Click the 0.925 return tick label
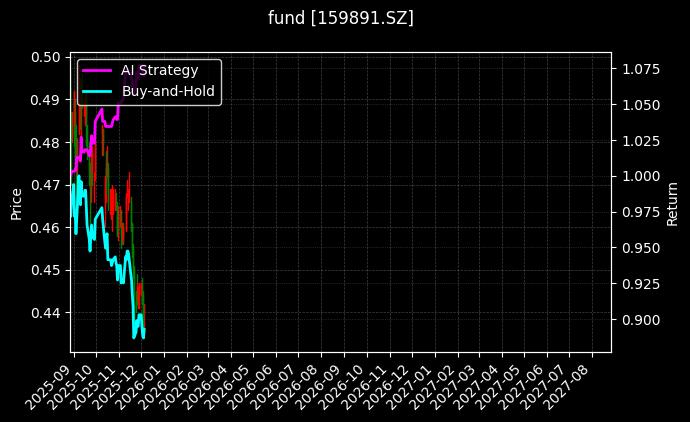Screen dimensions: 690x422 (641, 284)
